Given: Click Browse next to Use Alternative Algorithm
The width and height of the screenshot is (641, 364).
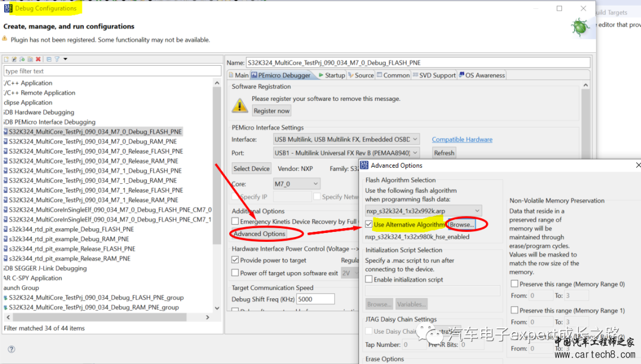Looking at the screenshot, I should [462, 224].
